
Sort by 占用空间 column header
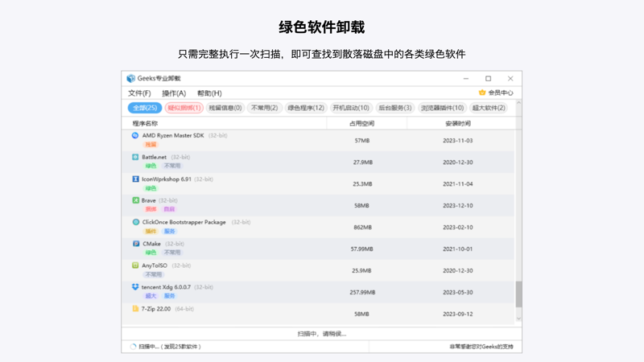point(361,123)
